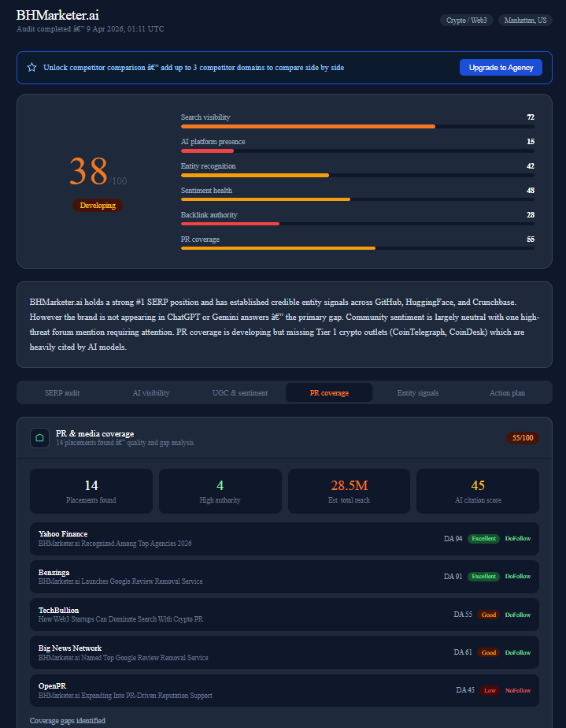
Task: Open the Benzinga placement row
Action: (284, 577)
